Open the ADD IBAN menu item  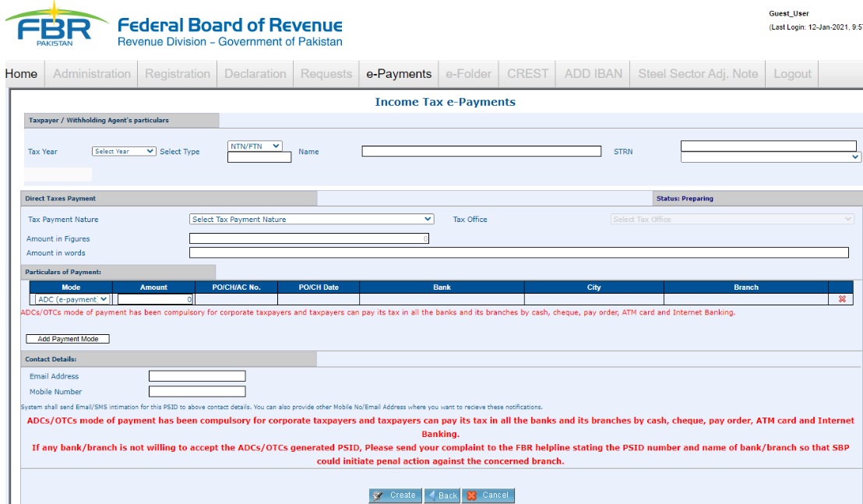(x=594, y=74)
